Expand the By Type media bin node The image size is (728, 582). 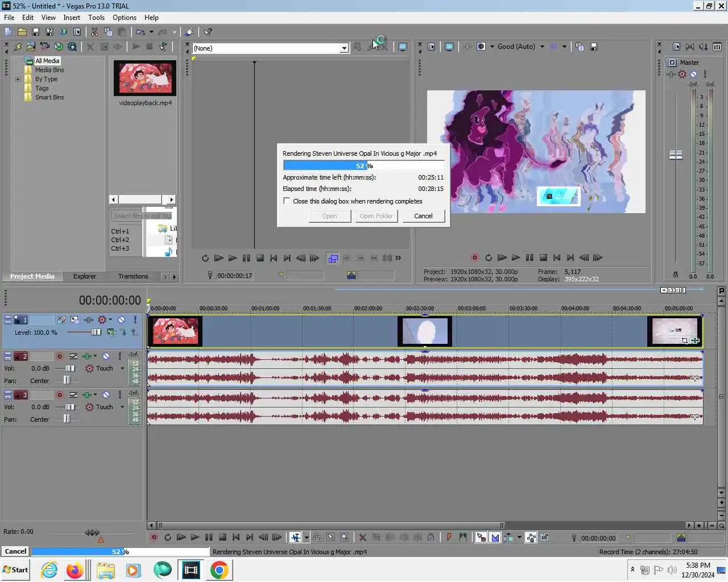pos(18,79)
